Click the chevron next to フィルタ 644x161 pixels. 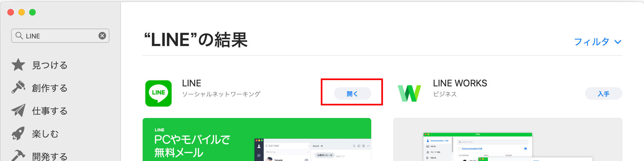618,42
